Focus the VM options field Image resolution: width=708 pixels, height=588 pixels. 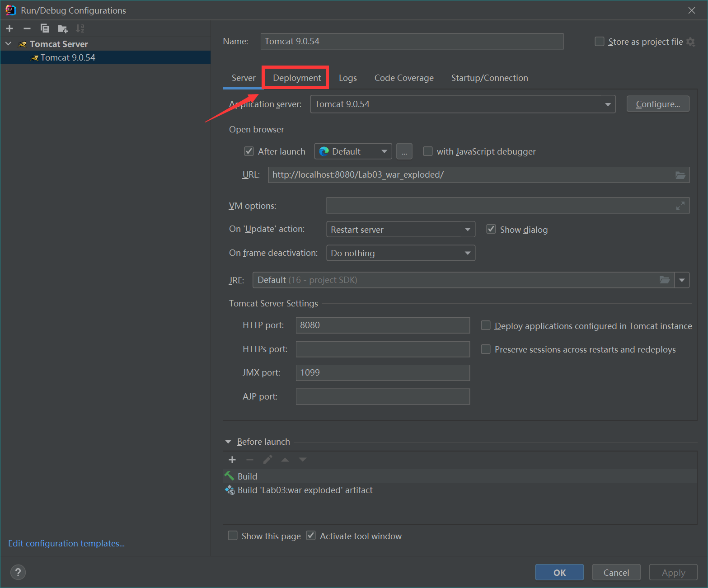tap(508, 206)
